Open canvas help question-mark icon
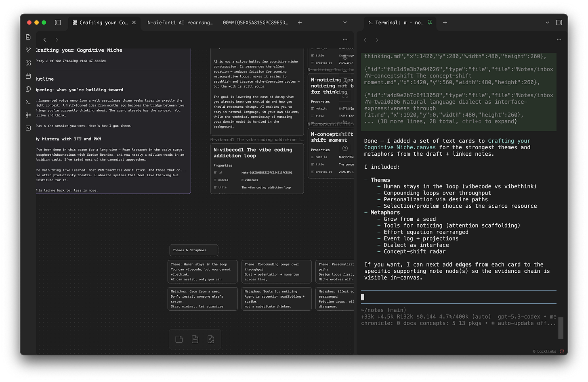Image resolution: width=588 pixels, height=382 pixels. 345,148
